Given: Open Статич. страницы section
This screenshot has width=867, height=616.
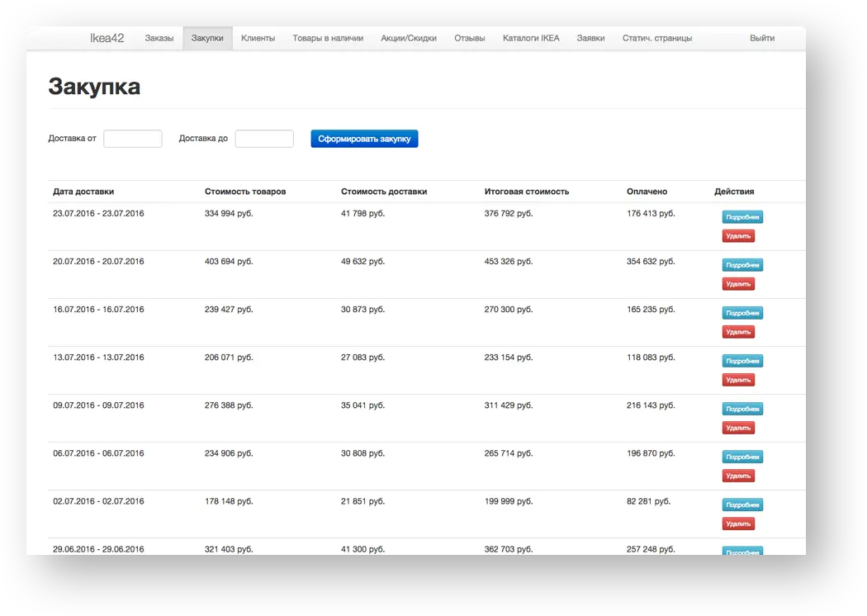Looking at the screenshot, I should coord(657,38).
